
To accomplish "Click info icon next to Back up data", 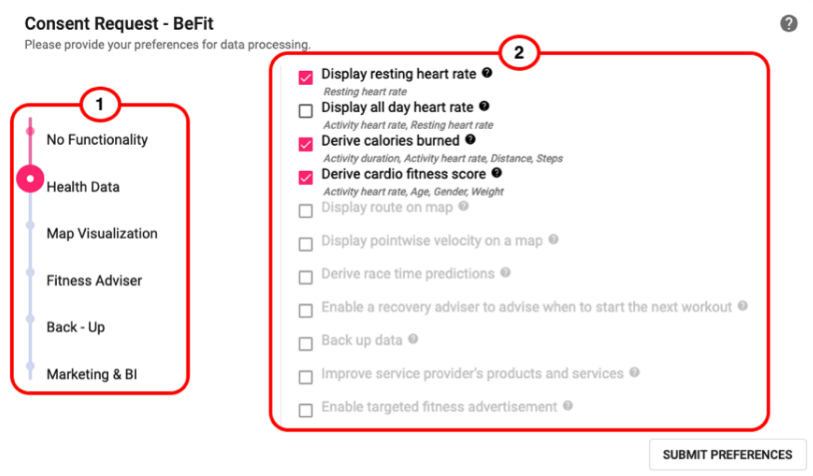I will pyautogui.click(x=413, y=339).
